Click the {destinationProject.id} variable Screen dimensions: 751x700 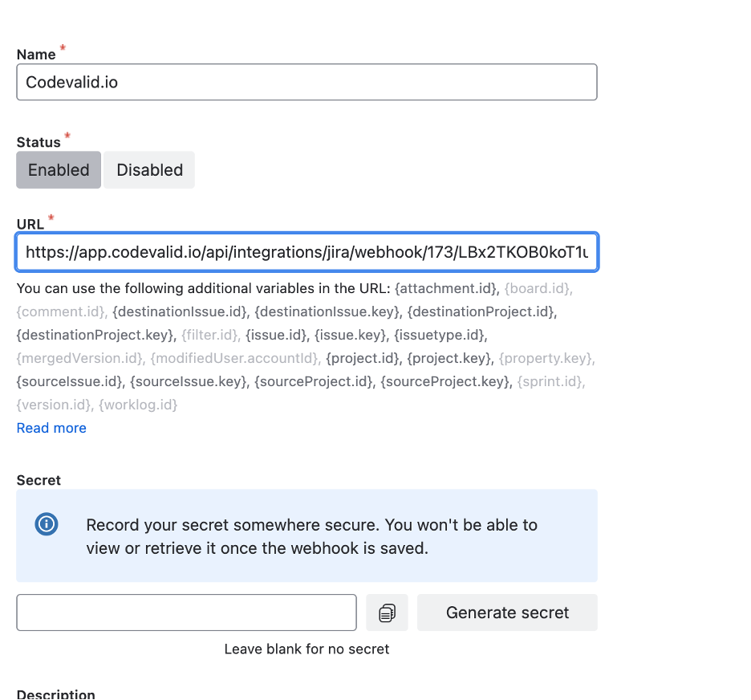coord(481,312)
